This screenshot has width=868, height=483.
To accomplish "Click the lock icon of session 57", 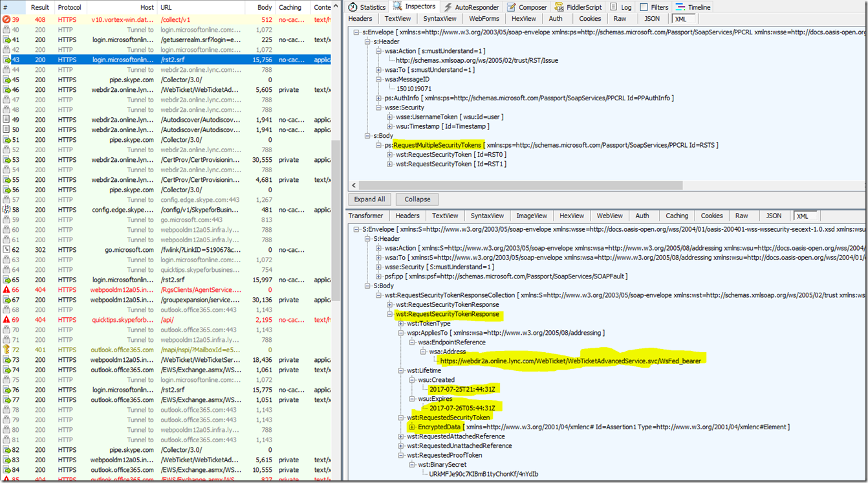I will tap(6, 200).
